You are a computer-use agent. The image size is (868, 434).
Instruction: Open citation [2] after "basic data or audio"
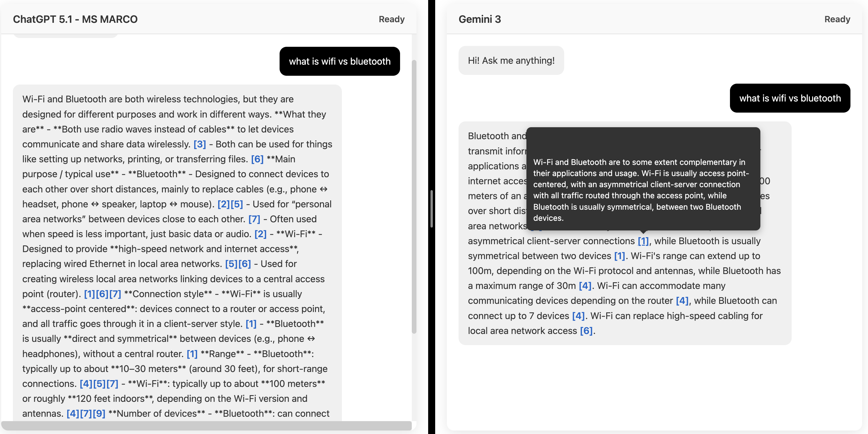pyautogui.click(x=260, y=234)
